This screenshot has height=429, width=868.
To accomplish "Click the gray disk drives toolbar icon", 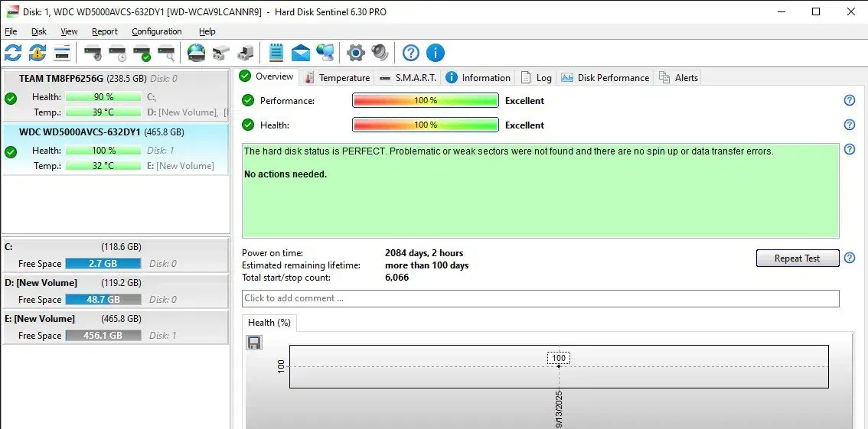I will coord(221,53).
